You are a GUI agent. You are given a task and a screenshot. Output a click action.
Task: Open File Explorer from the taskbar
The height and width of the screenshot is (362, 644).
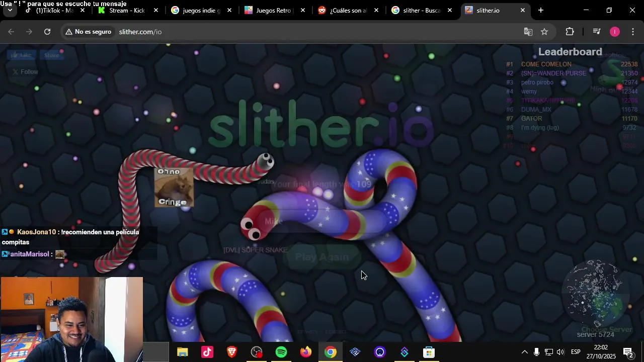click(182, 352)
